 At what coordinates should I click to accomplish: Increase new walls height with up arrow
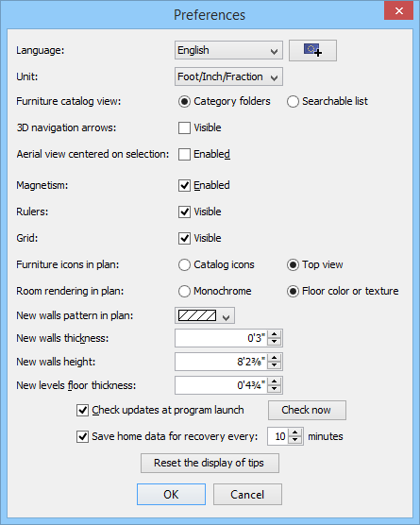275,358
